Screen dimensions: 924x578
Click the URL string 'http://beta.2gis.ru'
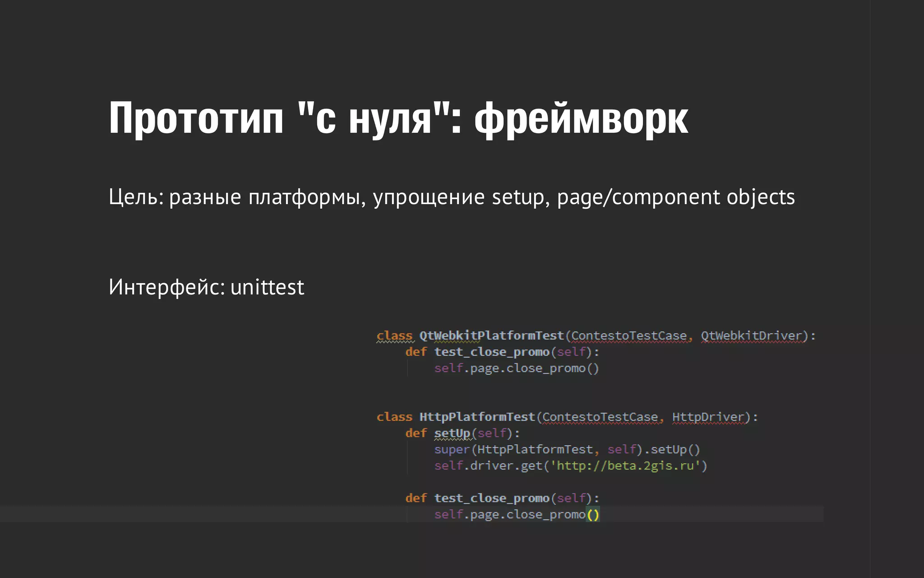pyautogui.click(x=625, y=466)
